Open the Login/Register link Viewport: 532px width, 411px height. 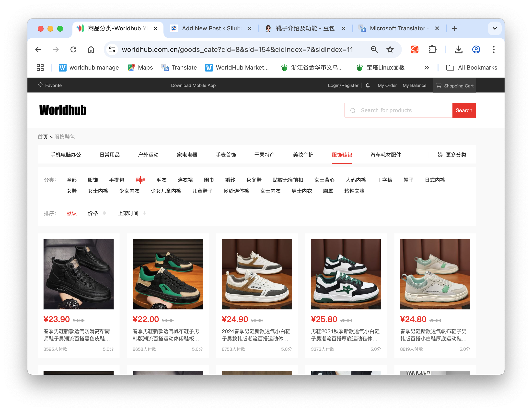tap(343, 85)
